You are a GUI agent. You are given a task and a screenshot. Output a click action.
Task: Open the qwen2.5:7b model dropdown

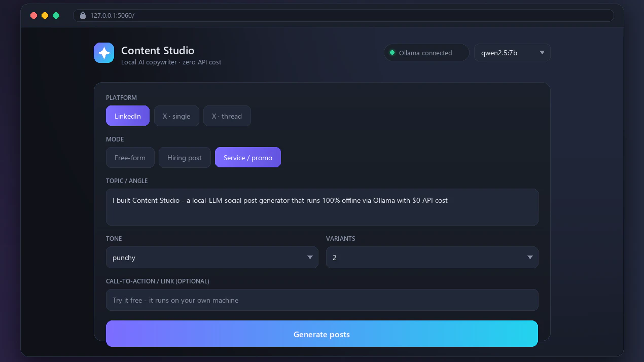pos(512,53)
